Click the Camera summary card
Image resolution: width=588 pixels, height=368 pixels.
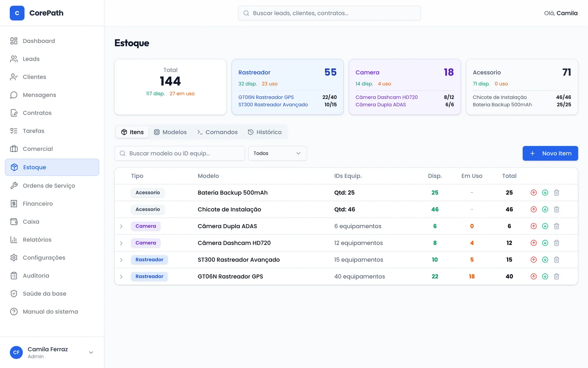tap(405, 87)
